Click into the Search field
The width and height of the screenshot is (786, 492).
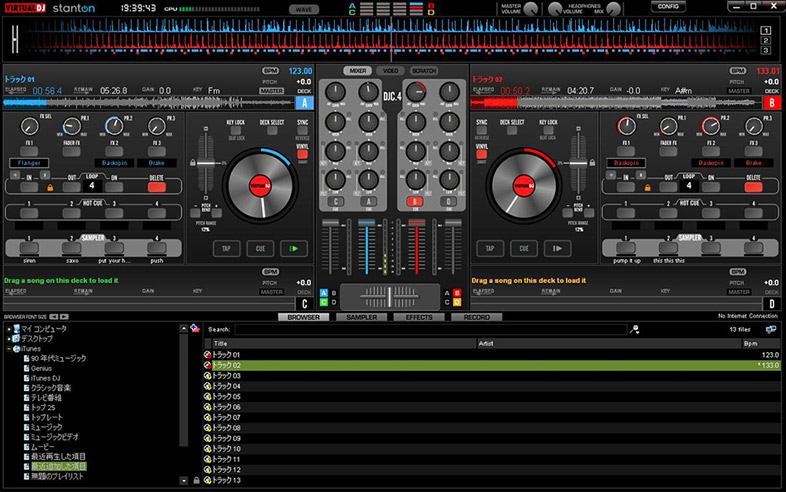pyautogui.click(x=431, y=330)
